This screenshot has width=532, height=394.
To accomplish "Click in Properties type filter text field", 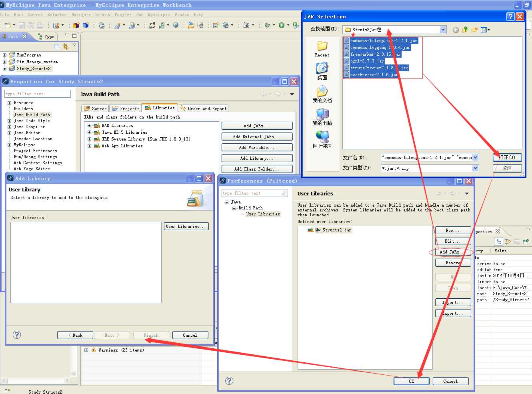I will point(38,94).
